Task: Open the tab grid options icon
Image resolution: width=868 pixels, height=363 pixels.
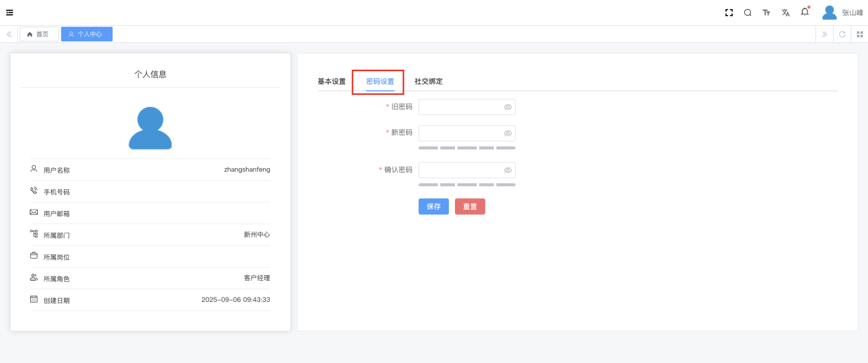Action: coord(859,34)
